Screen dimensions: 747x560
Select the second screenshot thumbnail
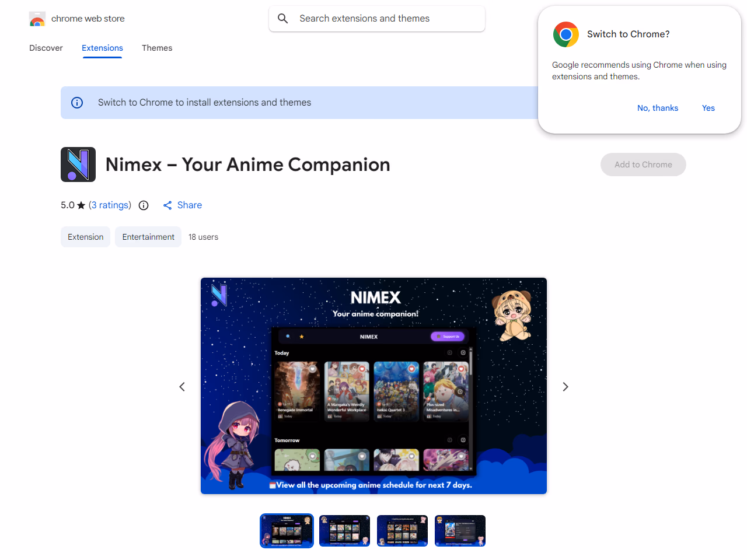tap(344, 531)
